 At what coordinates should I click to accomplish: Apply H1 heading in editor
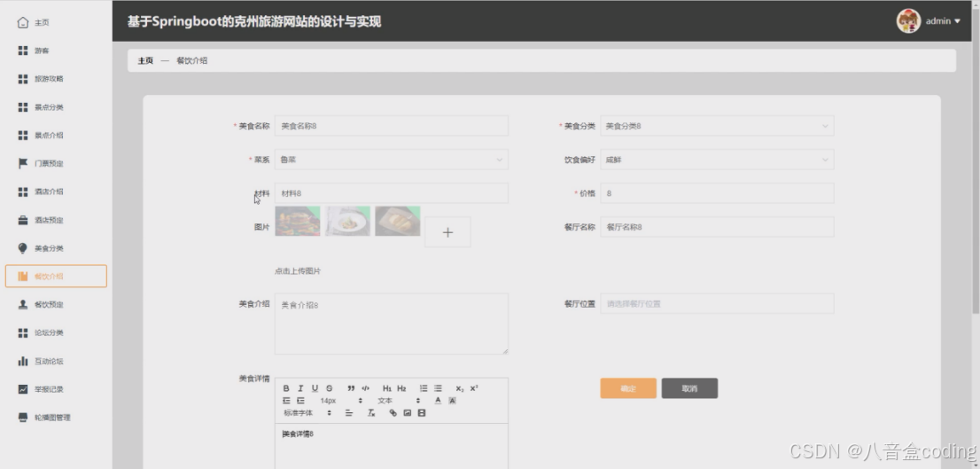coord(387,388)
